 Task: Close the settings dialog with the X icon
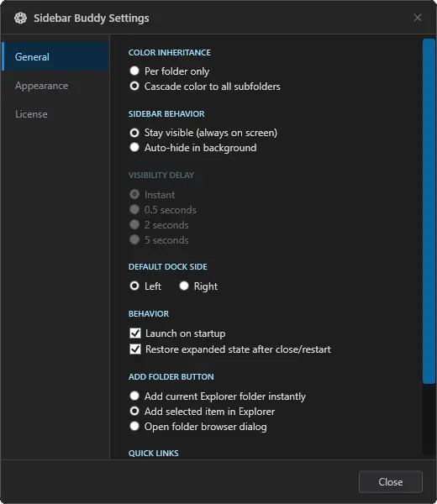[x=418, y=18]
